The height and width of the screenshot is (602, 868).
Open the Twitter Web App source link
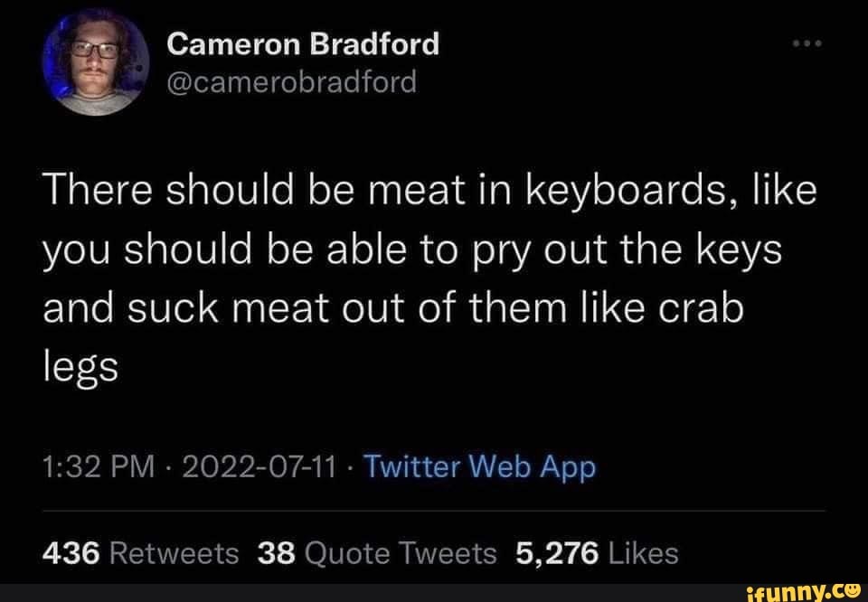(x=480, y=466)
